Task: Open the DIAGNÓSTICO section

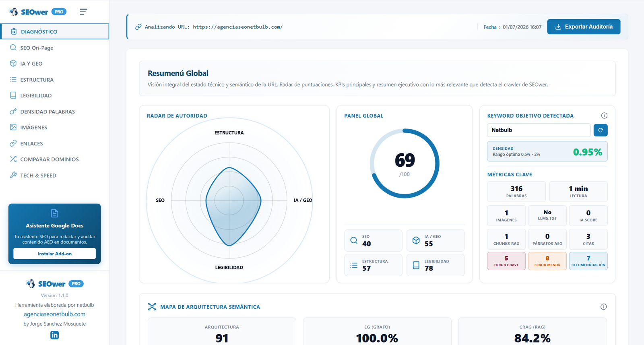Action: coord(55,31)
